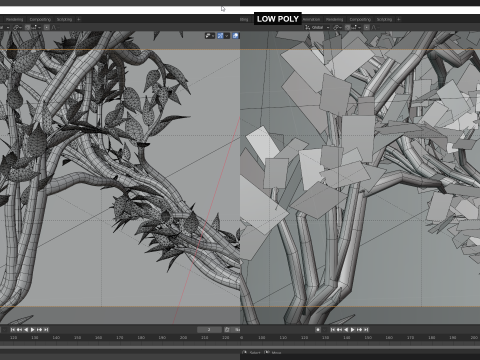Screen dimensions: 480x360
Task: Jump to next keyframe in left timeline
Action: pos(39,330)
